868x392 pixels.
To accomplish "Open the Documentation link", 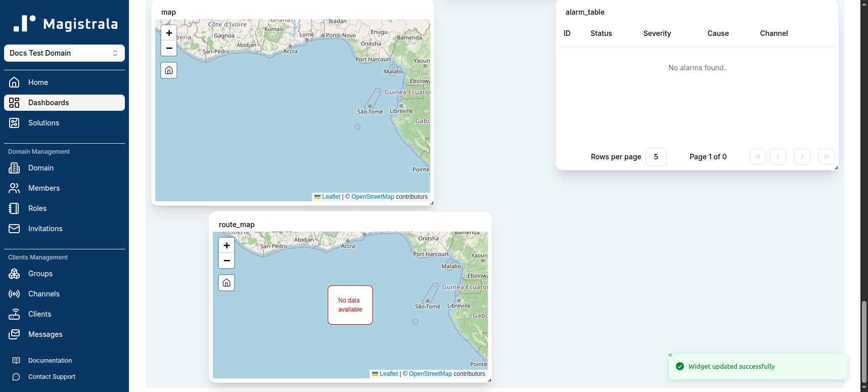I will (50, 361).
